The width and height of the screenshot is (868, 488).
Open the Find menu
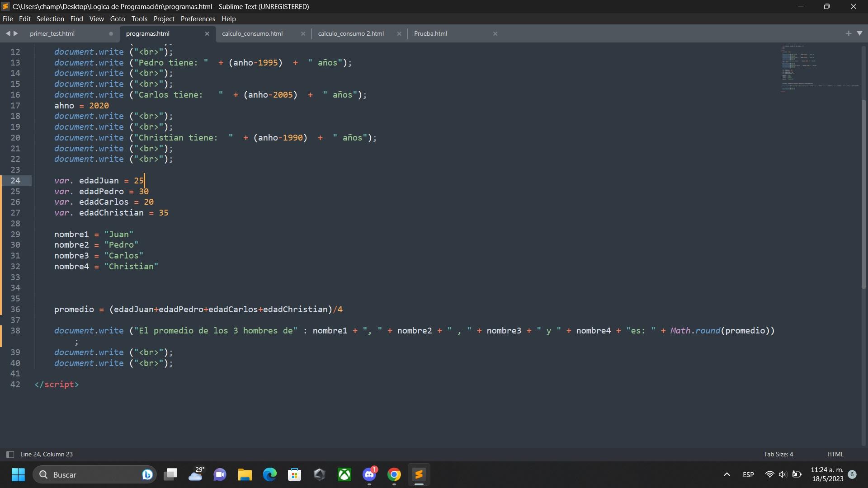[x=76, y=19]
